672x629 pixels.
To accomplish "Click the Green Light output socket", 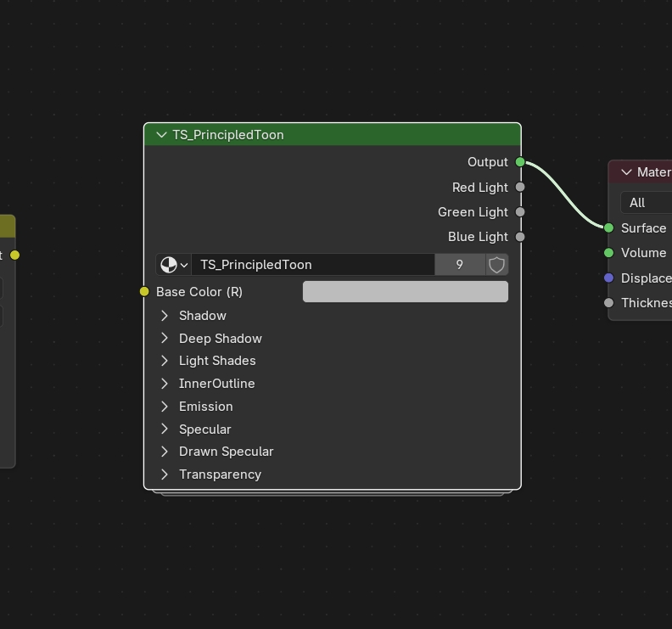I will 520,212.
